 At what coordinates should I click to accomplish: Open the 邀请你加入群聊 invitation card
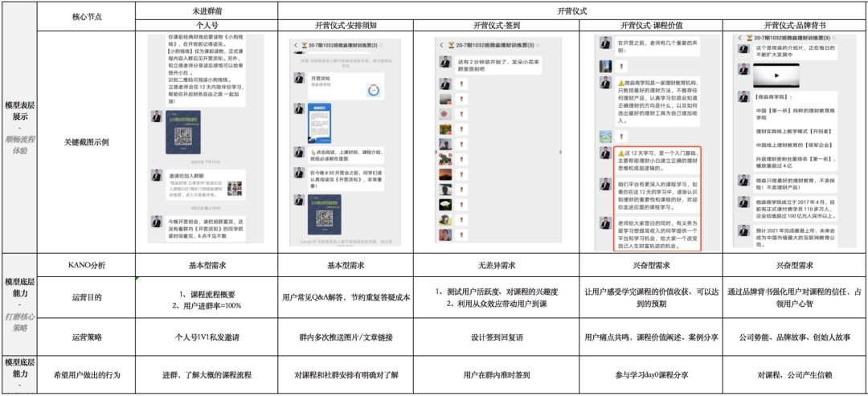[x=206, y=184]
